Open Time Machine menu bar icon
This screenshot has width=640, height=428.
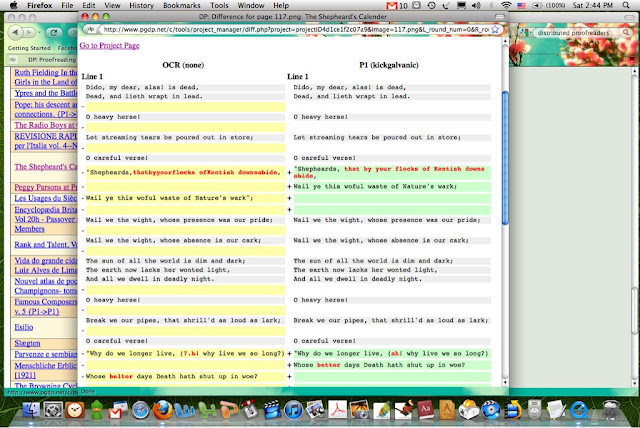click(431, 5)
